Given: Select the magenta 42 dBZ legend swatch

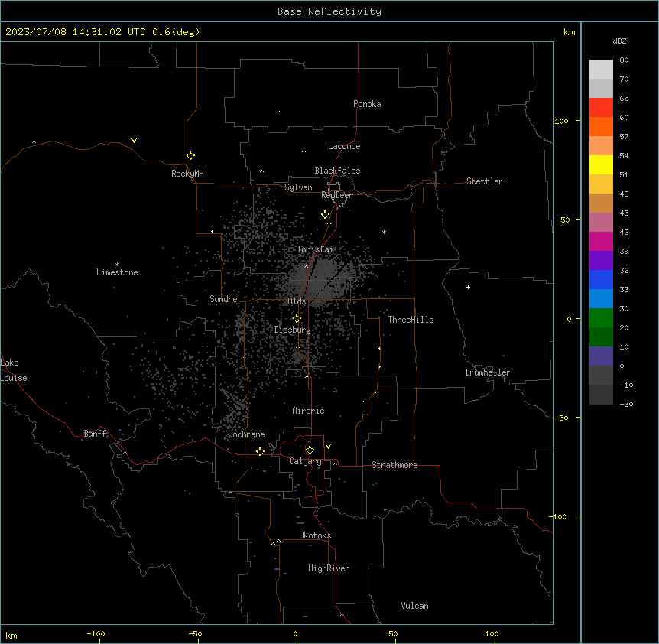Looking at the screenshot, I should click(601, 241).
